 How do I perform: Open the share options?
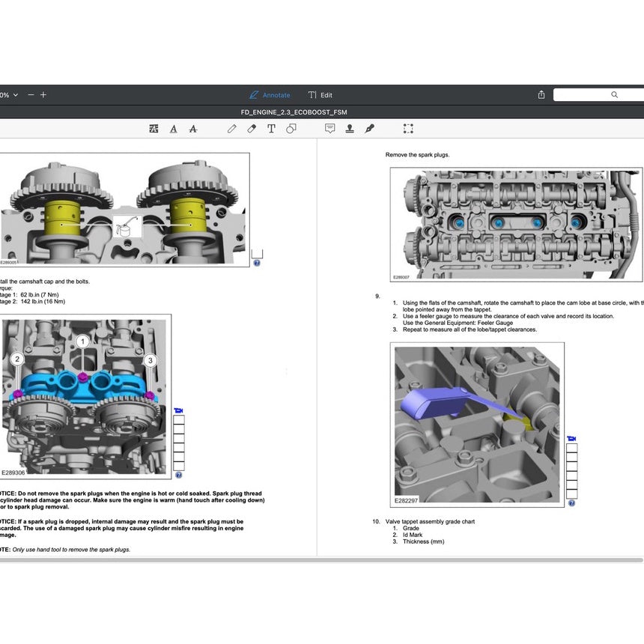[541, 94]
